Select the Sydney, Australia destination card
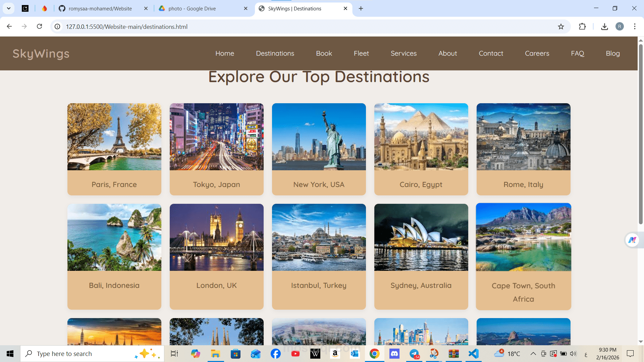 pos(421,256)
